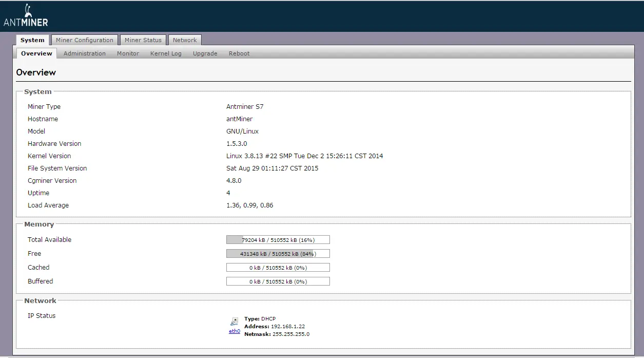This screenshot has height=358, width=644.
Task: Click the Hardware Version label
Action: (x=54, y=144)
